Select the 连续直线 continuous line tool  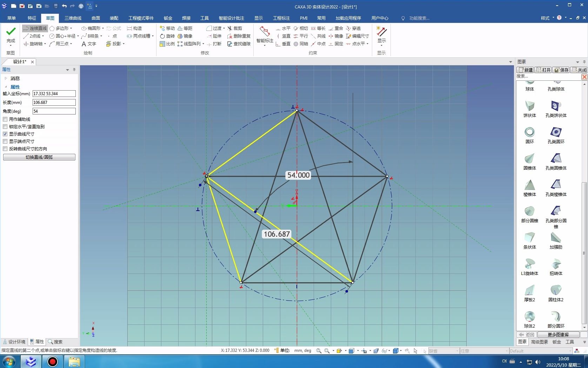pyautogui.click(x=35, y=28)
